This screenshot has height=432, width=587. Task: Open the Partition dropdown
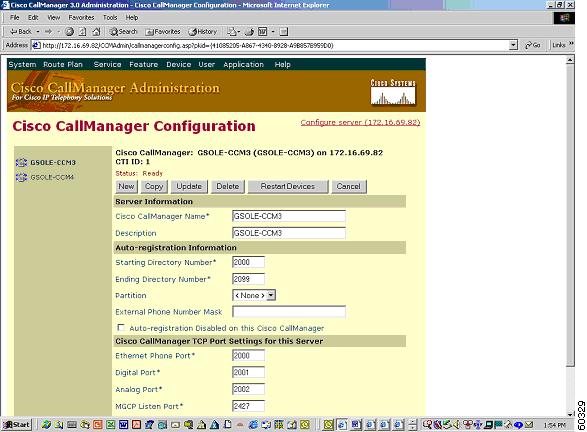tap(271, 295)
